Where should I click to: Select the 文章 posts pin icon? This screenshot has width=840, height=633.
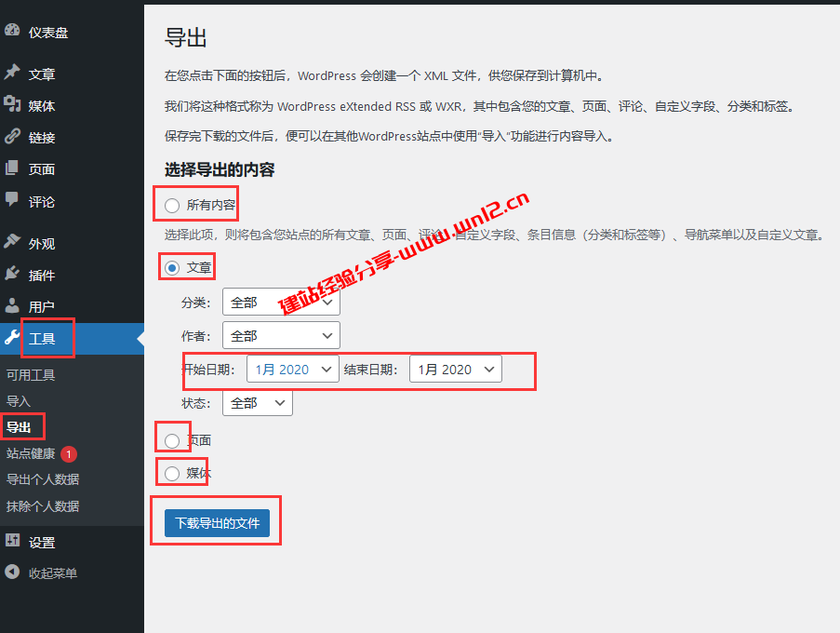click(x=12, y=73)
